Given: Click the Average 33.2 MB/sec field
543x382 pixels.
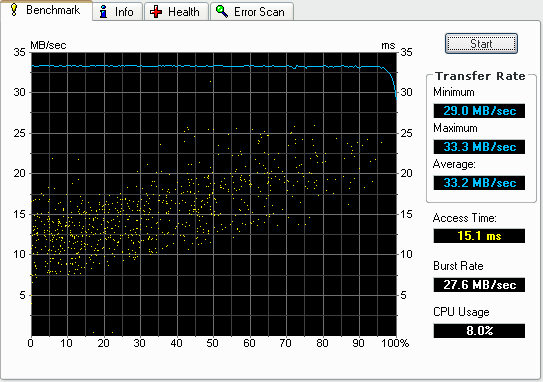Looking at the screenshot, I should [479, 183].
